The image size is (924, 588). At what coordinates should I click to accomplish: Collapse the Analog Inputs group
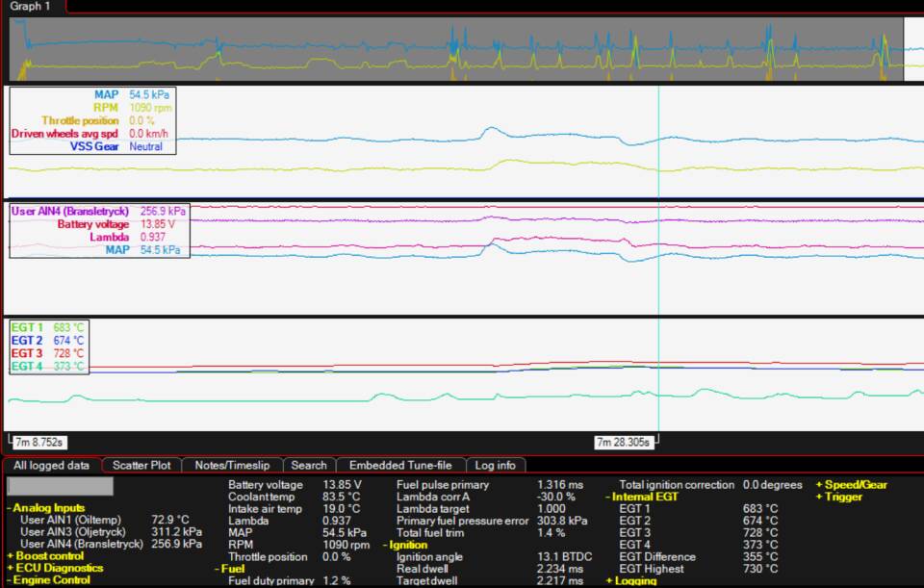tap(48, 508)
